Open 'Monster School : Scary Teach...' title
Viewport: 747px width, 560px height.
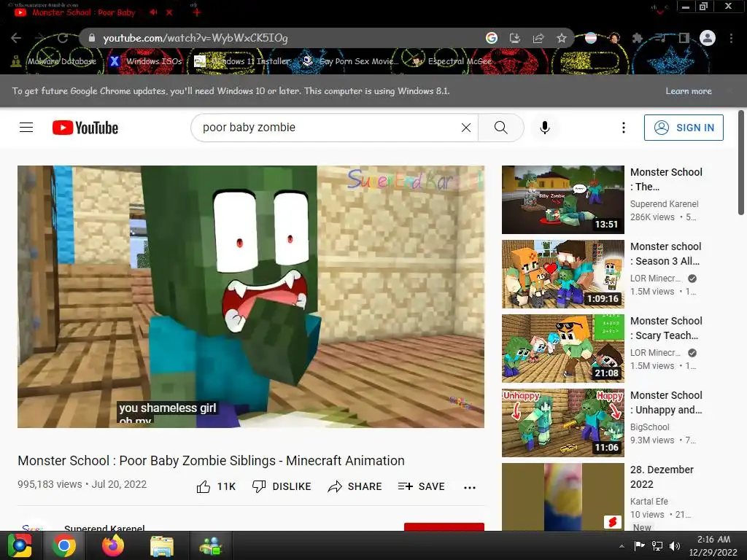point(666,328)
